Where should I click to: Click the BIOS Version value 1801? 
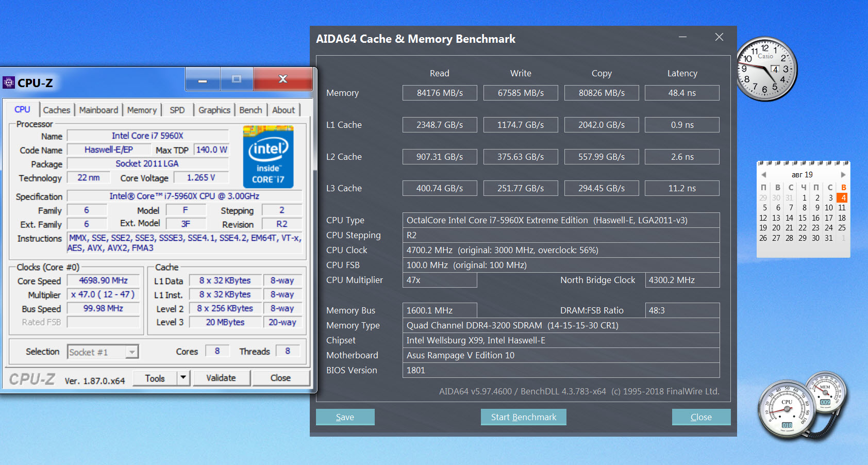(561, 370)
